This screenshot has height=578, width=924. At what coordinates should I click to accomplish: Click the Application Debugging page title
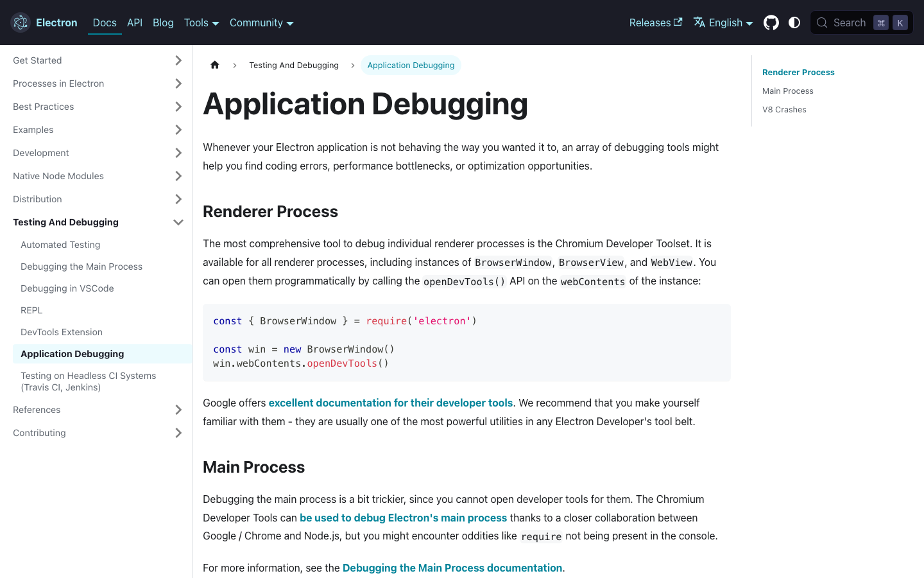click(x=365, y=104)
